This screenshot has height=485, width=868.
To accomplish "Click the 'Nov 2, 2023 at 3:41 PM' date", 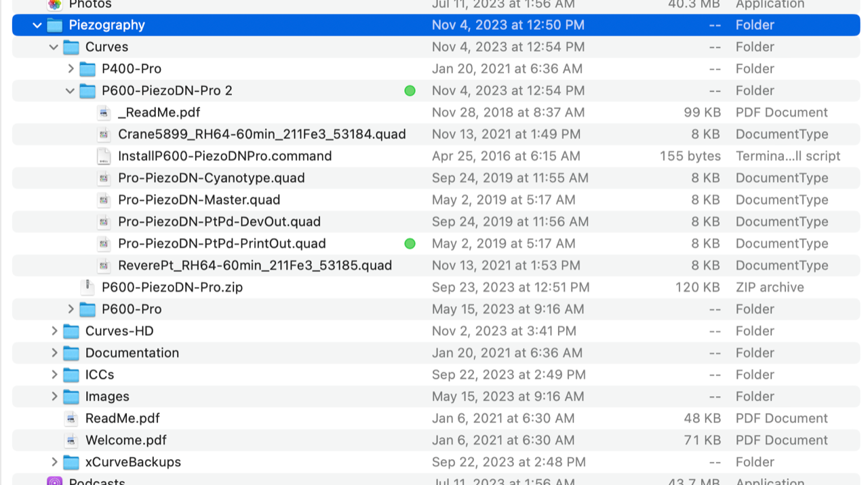I will 504,331.
